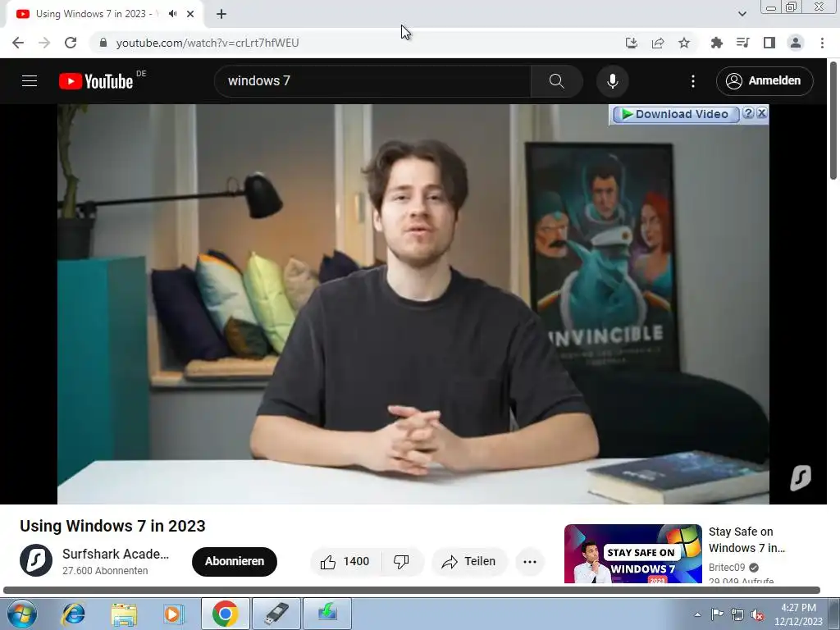Dislike the video with thumbs down
Viewport: 840px width, 630px height.
[x=401, y=561]
